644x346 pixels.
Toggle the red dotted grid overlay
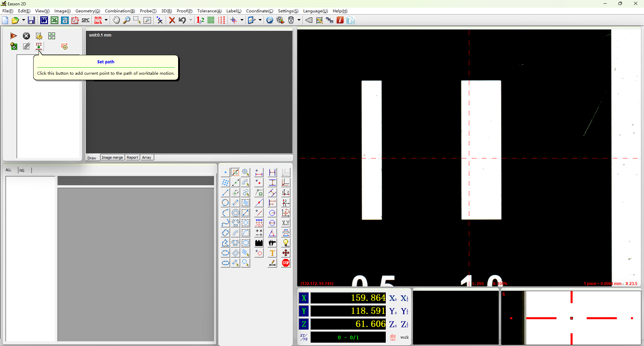coord(221,20)
